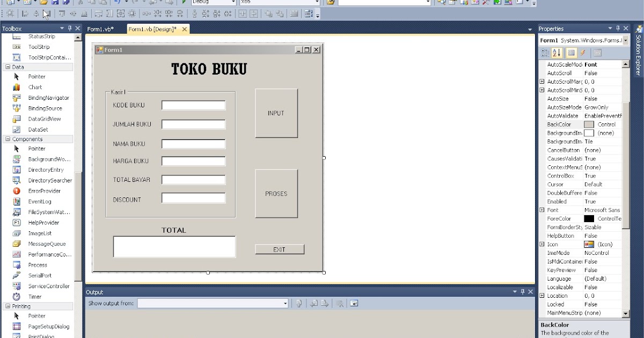
Task: Start debugging with the green Run arrow
Action: coord(184,3)
